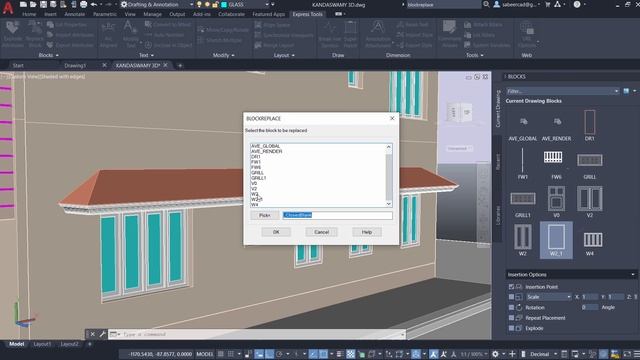Click the Blocks palette view options icon
The image size is (640, 360).
click(x=626, y=91)
